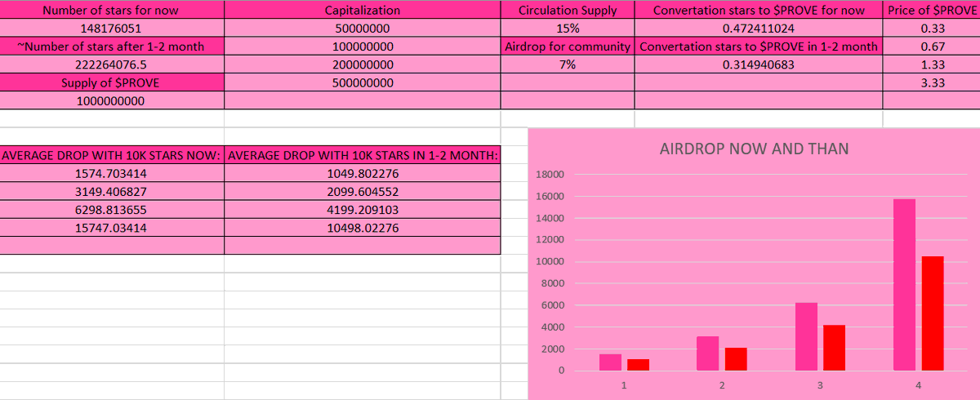
Task: Click the drop value 1049.802276
Action: click(363, 174)
